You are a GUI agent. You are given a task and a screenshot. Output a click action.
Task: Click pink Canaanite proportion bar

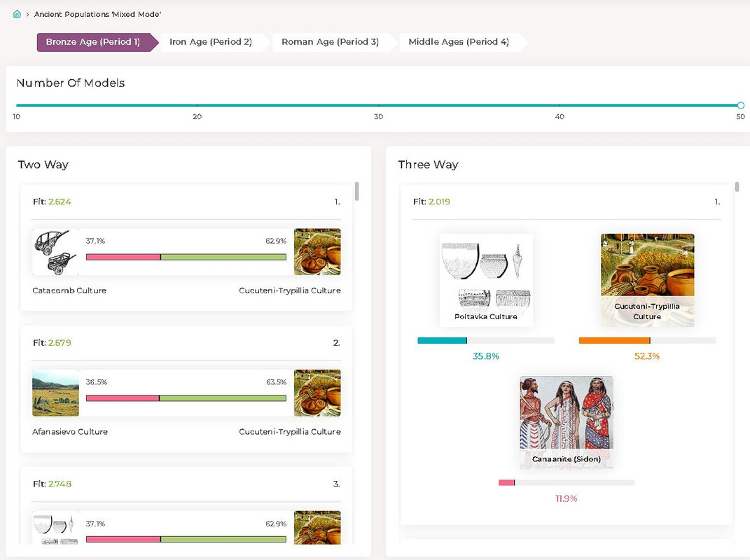[567, 482]
